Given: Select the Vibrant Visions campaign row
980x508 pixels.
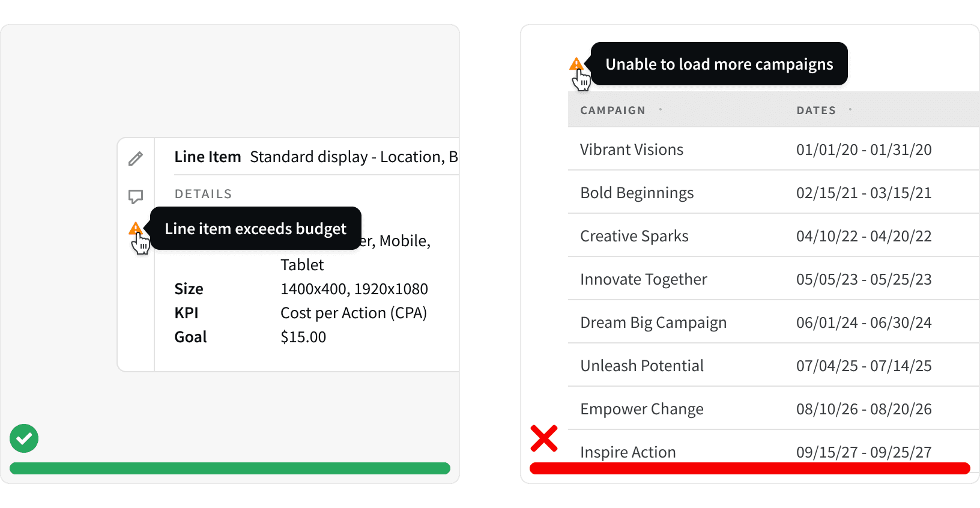Looking at the screenshot, I should click(x=773, y=149).
